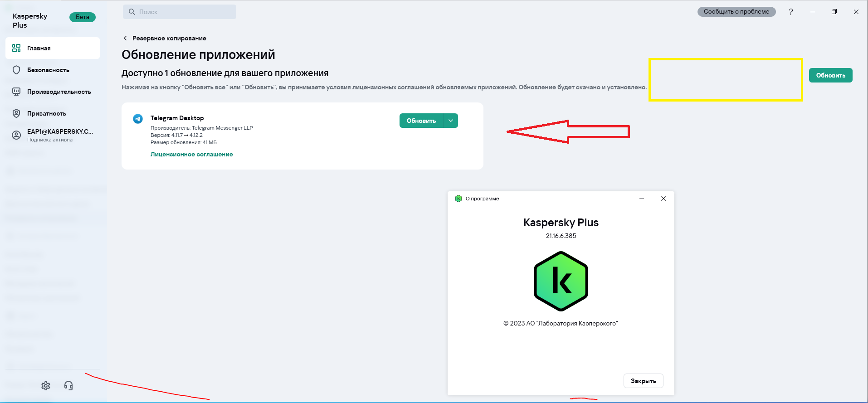Click the top-right Обновить button

click(x=831, y=75)
